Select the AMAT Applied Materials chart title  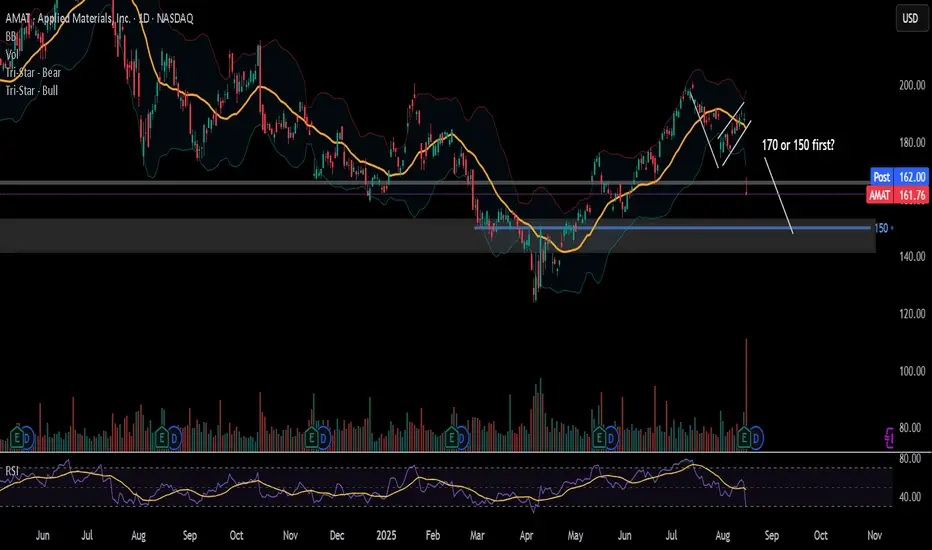99,18
